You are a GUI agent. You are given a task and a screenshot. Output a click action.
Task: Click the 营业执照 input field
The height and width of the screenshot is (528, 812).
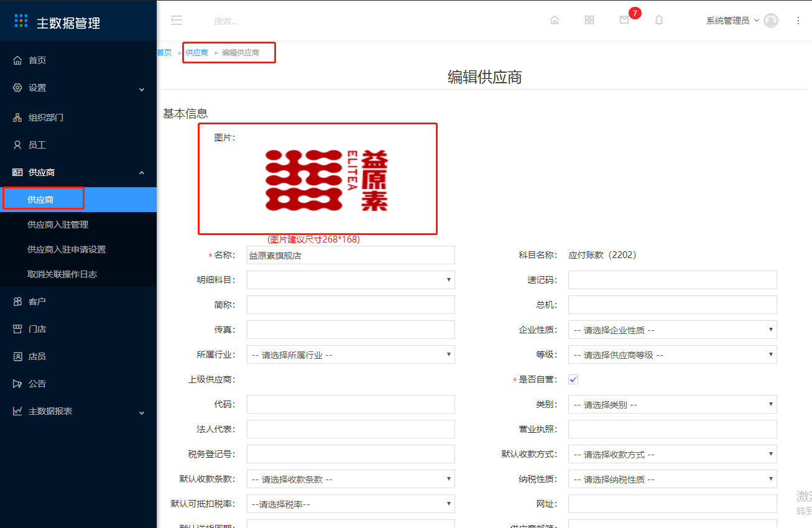[x=673, y=429]
